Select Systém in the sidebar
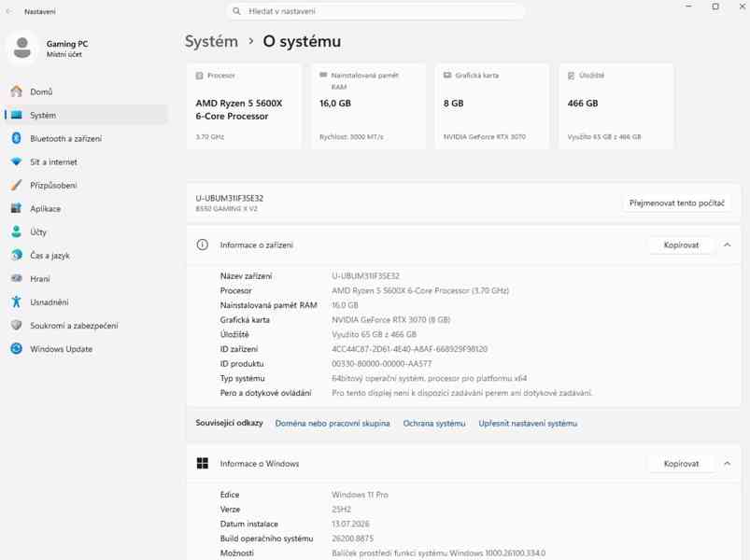The height and width of the screenshot is (560, 750). [86, 115]
